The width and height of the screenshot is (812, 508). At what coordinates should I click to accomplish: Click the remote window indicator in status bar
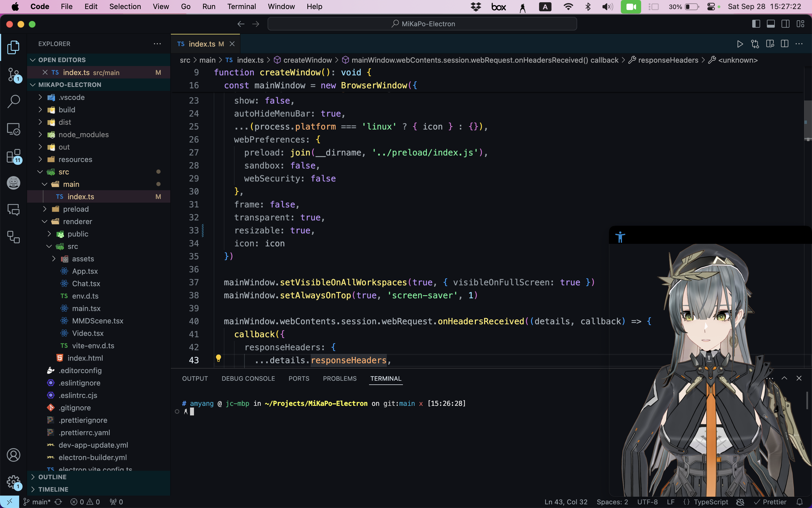[x=9, y=502]
